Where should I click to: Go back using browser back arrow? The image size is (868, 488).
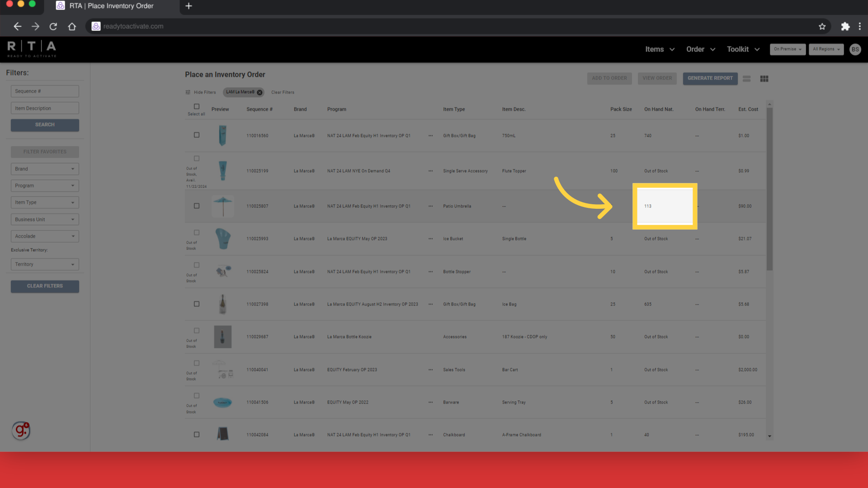pos(17,26)
